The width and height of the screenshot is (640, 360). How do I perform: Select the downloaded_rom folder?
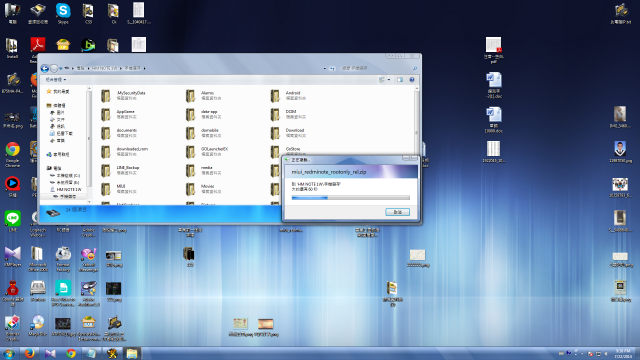coord(124,152)
